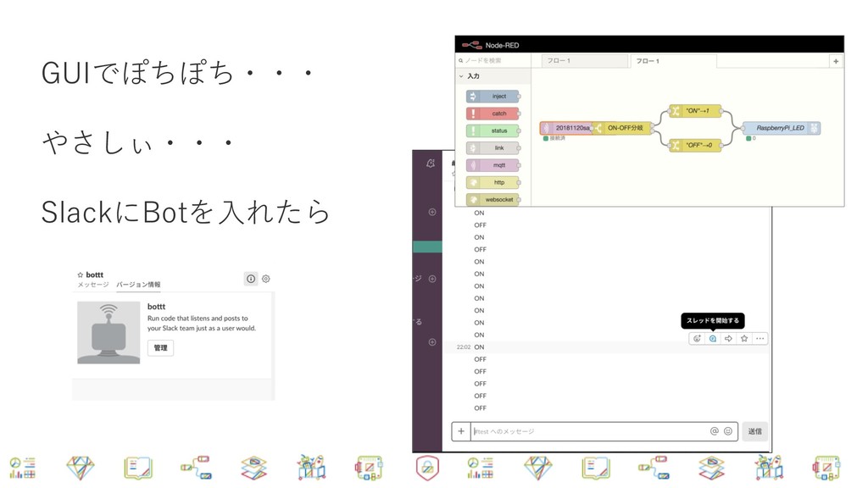Viewport: 868px width, 488px height.
Task: Select the inject node in palette
Action: [x=493, y=97]
